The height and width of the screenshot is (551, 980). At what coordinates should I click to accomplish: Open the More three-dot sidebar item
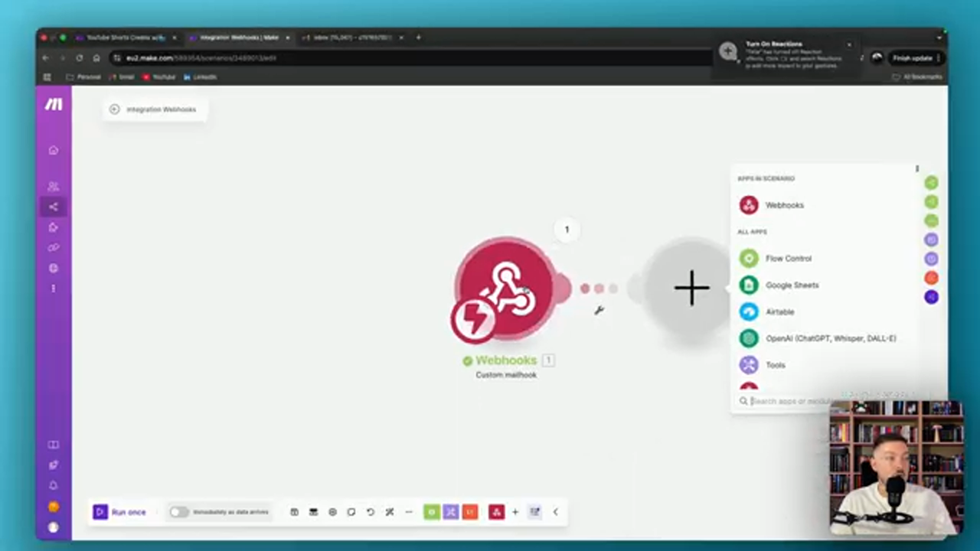pyautogui.click(x=54, y=289)
